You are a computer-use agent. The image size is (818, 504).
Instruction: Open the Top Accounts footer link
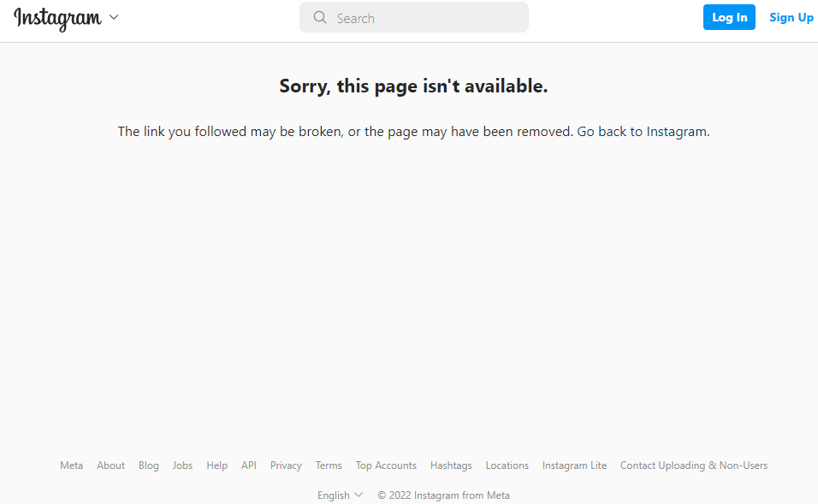[x=386, y=465]
